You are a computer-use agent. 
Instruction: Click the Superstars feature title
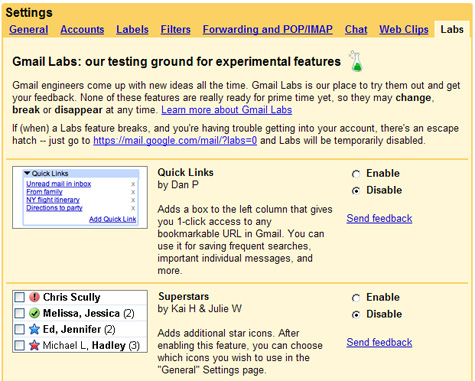click(x=184, y=297)
